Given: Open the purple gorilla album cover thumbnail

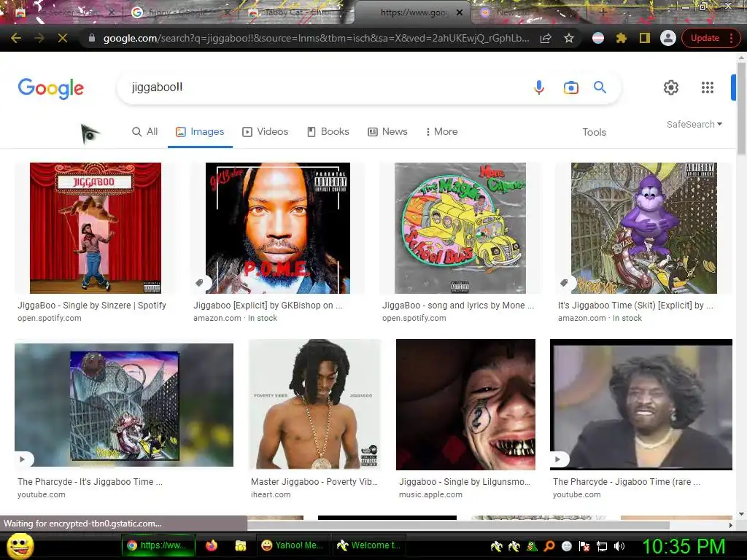Looking at the screenshot, I should (x=644, y=228).
